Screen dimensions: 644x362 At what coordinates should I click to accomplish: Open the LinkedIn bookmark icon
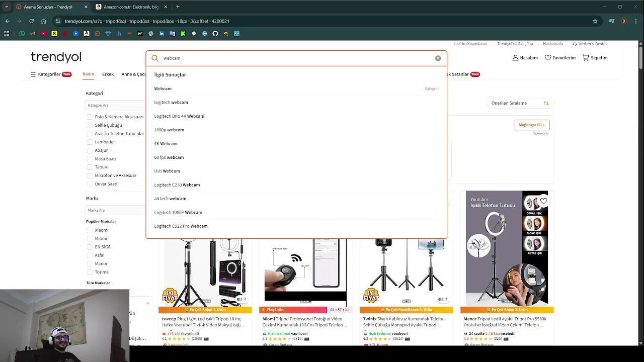click(x=162, y=34)
